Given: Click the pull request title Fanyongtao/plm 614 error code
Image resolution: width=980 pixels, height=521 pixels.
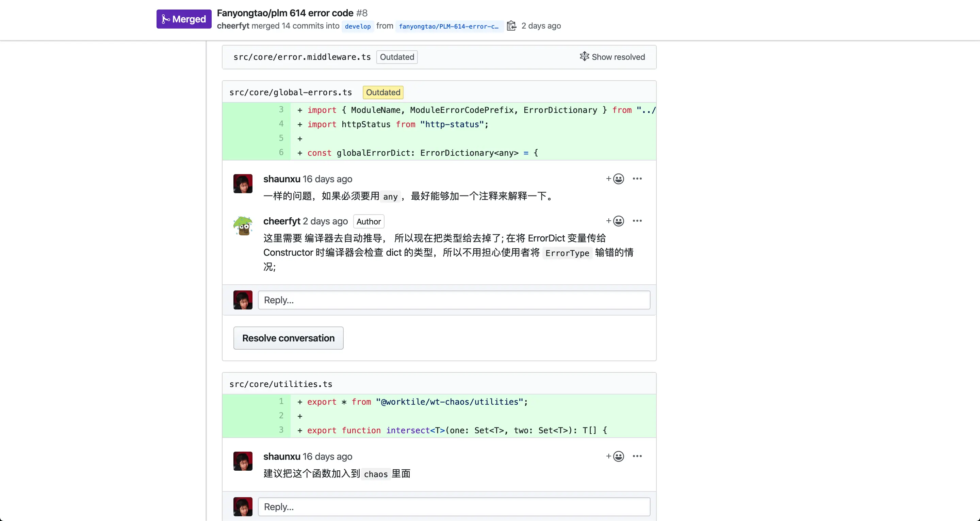Looking at the screenshot, I should click(285, 13).
